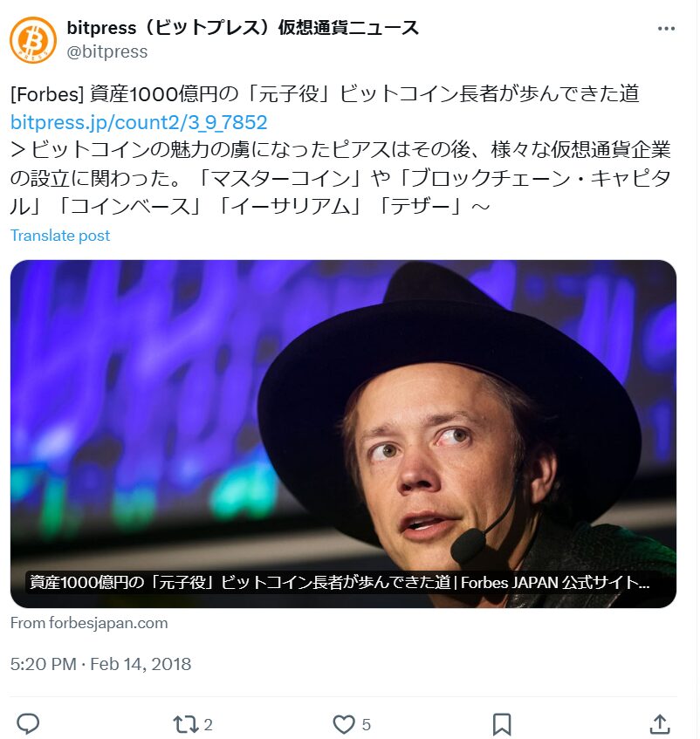Click the repost arrows icon

[185, 723]
